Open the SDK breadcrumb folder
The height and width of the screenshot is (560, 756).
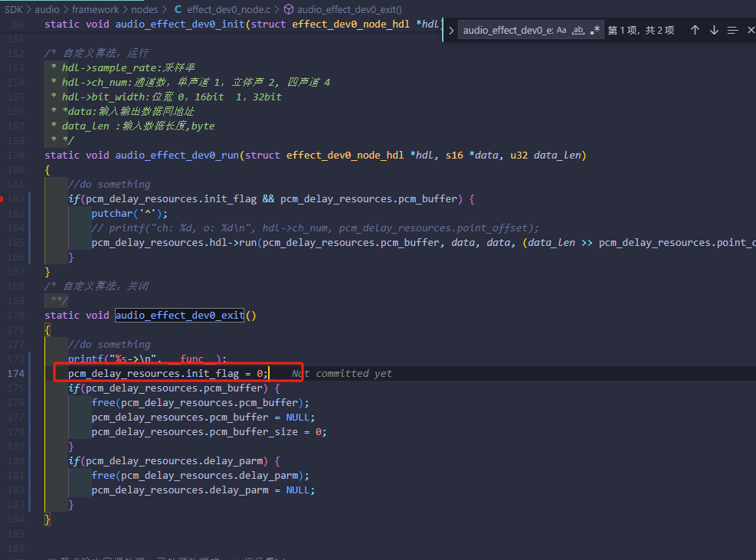14,10
